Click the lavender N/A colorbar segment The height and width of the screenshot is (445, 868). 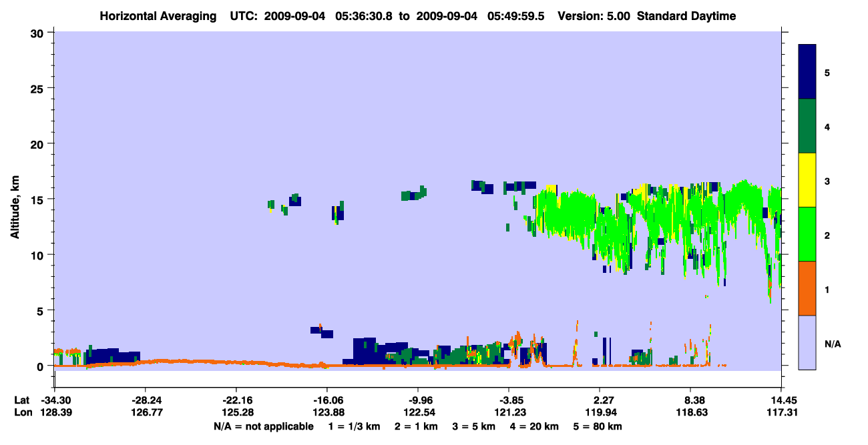[x=807, y=342]
